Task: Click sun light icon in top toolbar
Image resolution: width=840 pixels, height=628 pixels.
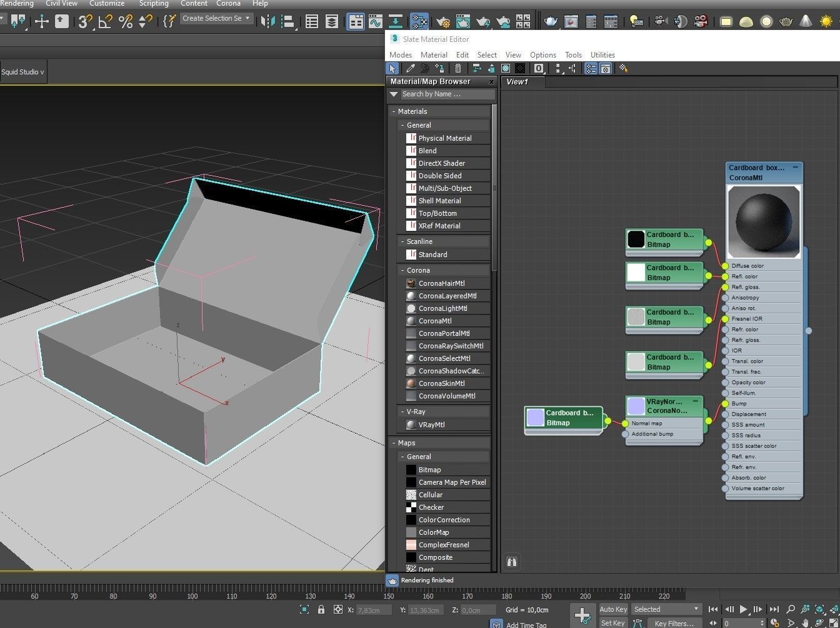Action: (x=826, y=22)
